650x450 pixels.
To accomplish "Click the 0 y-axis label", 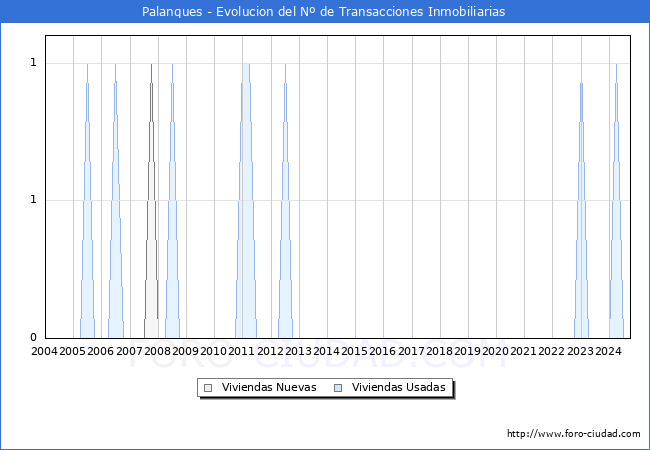I will (34, 337).
